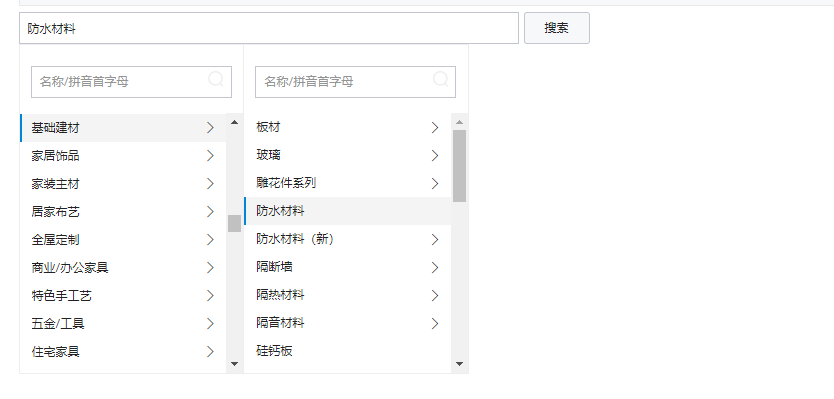Select the 家装主材 category
Viewport: 834px width, 399px height.
[x=123, y=184]
